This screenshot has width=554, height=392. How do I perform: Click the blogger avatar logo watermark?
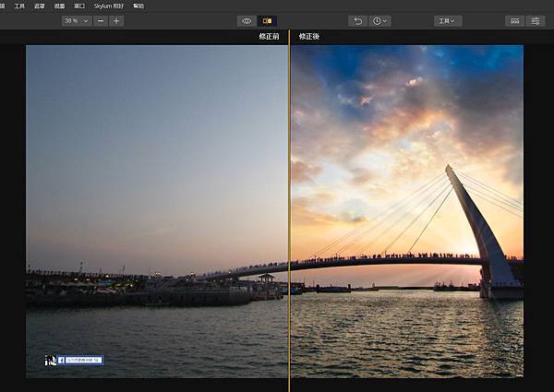tap(50, 360)
